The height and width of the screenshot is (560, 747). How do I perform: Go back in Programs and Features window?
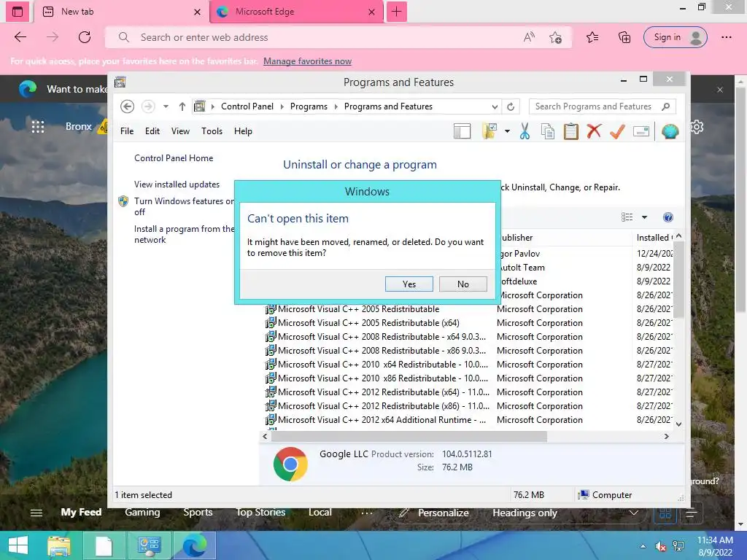point(127,106)
